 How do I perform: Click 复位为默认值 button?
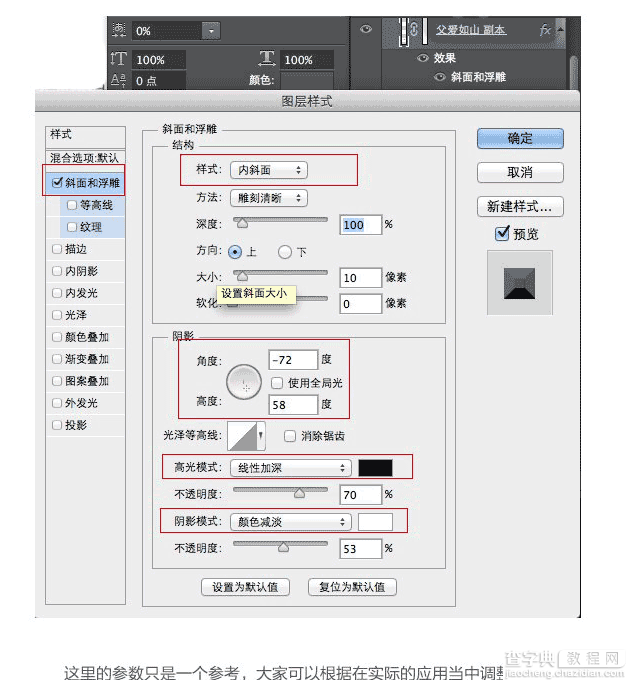pyautogui.click(x=352, y=587)
